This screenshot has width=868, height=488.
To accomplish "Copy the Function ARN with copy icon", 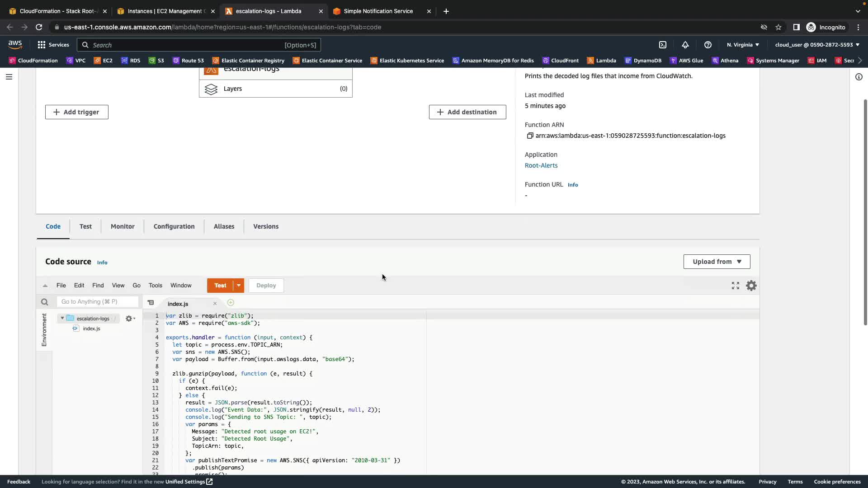I will click(x=530, y=136).
